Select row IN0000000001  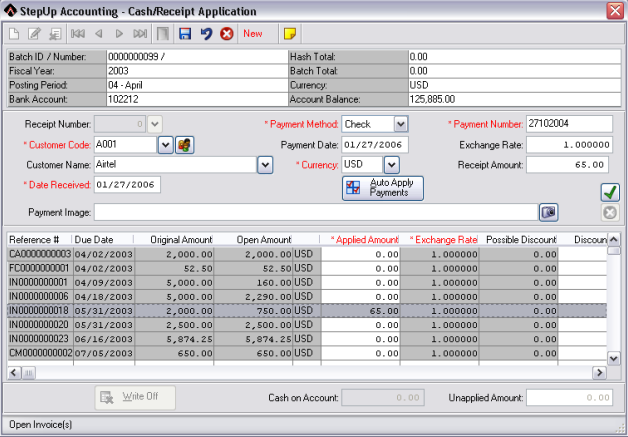click(307, 282)
